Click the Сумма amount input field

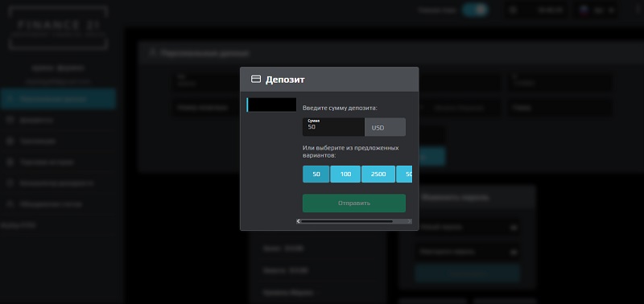333,127
